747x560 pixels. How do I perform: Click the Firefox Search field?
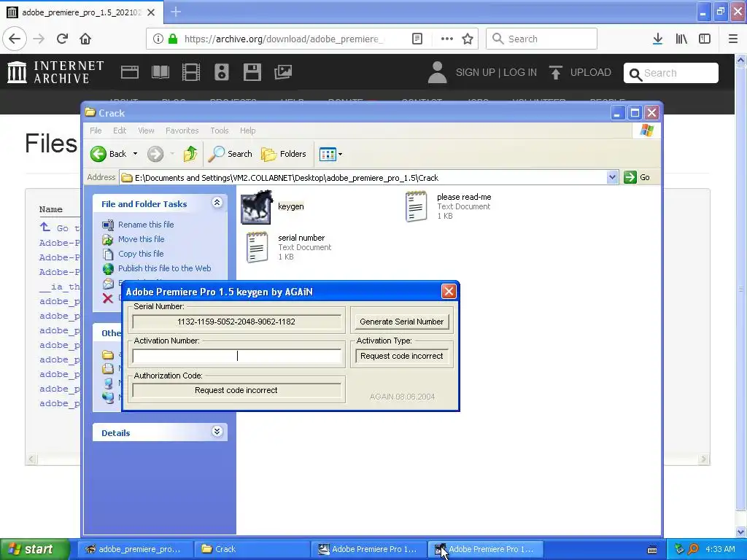click(x=541, y=39)
